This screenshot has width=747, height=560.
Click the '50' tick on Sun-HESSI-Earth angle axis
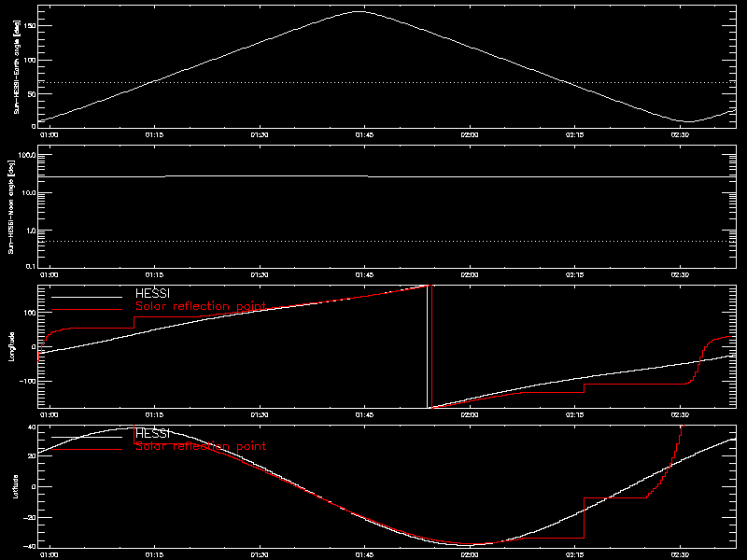(32, 94)
